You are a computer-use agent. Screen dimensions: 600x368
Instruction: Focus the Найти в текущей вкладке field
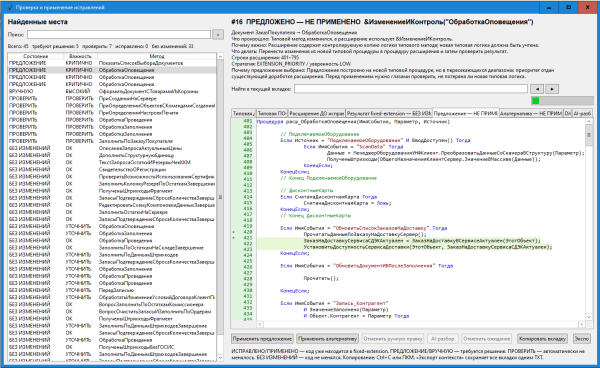click(x=411, y=89)
